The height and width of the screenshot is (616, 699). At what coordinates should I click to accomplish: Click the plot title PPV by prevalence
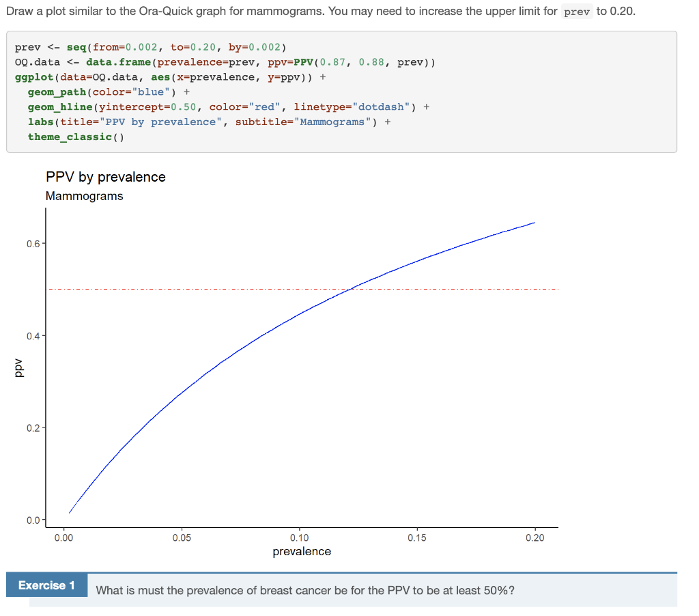[105, 177]
